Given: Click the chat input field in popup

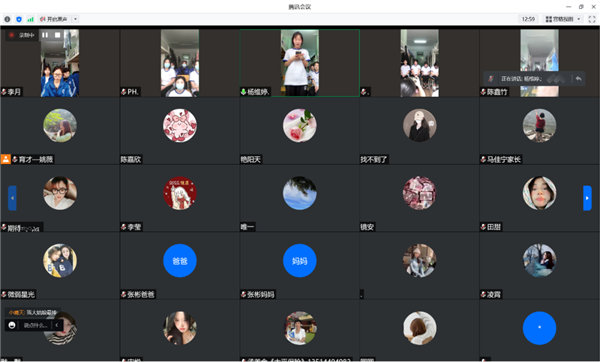Looking at the screenshot, I should click(35, 325).
